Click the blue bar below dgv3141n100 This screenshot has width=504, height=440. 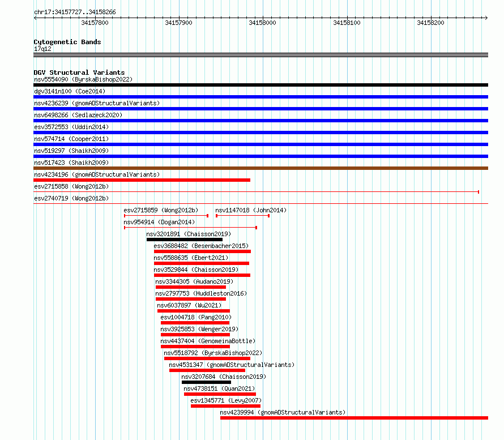pos(260,97)
